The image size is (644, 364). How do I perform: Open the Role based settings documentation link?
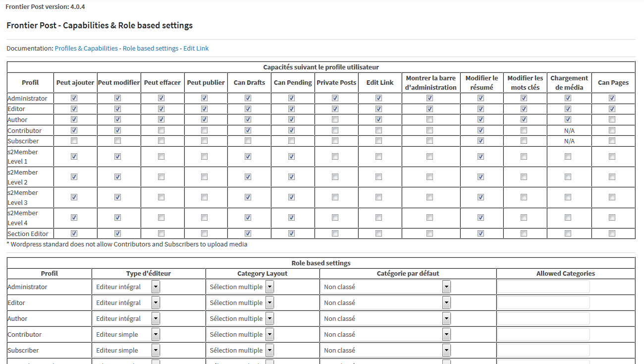151,49
